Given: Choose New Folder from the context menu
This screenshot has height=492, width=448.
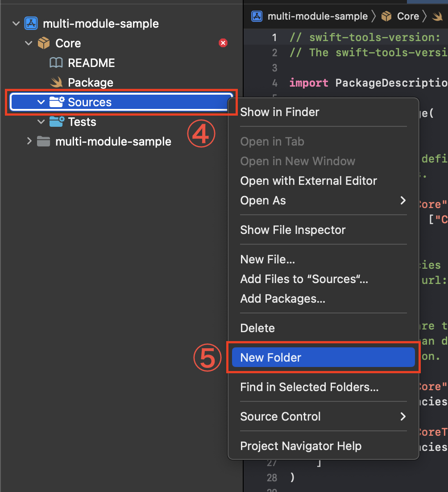Looking at the screenshot, I should (x=270, y=358).
